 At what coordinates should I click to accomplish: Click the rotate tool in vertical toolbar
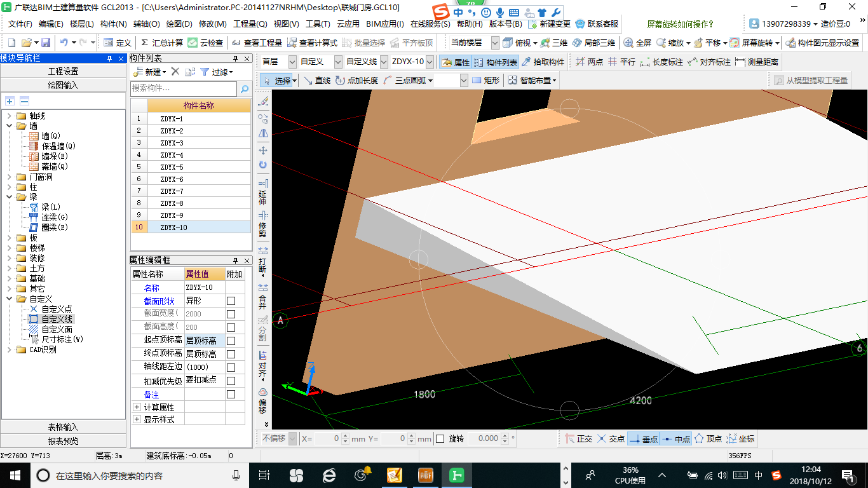(x=263, y=165)
